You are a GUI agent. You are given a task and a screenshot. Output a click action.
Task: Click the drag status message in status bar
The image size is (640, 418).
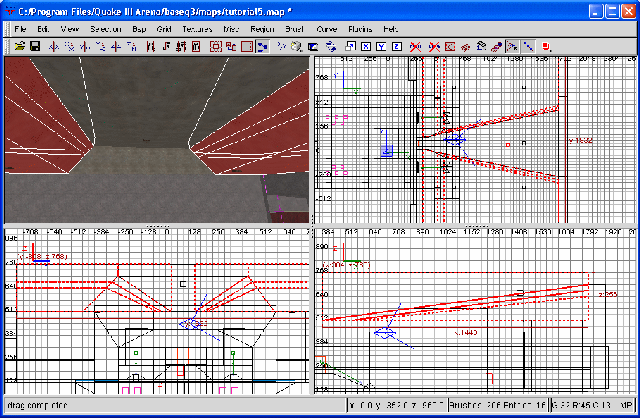[x=37, y=405]
